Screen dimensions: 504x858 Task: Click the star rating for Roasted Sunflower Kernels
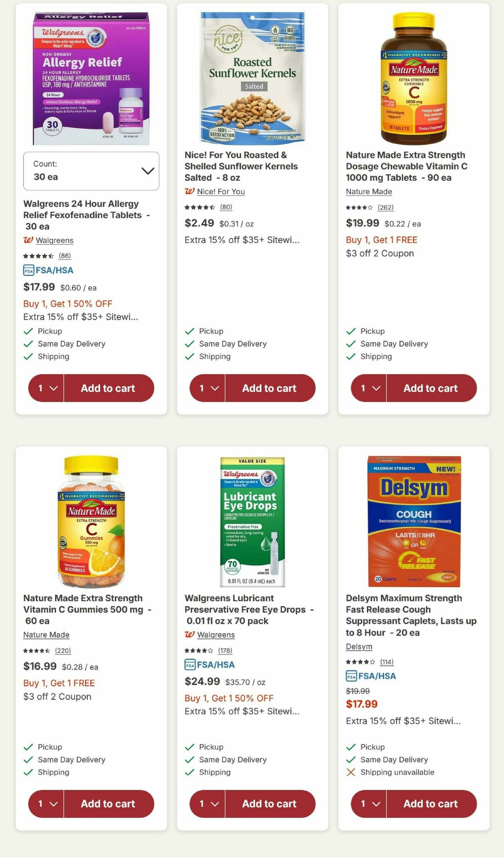[x=199, y=207]
